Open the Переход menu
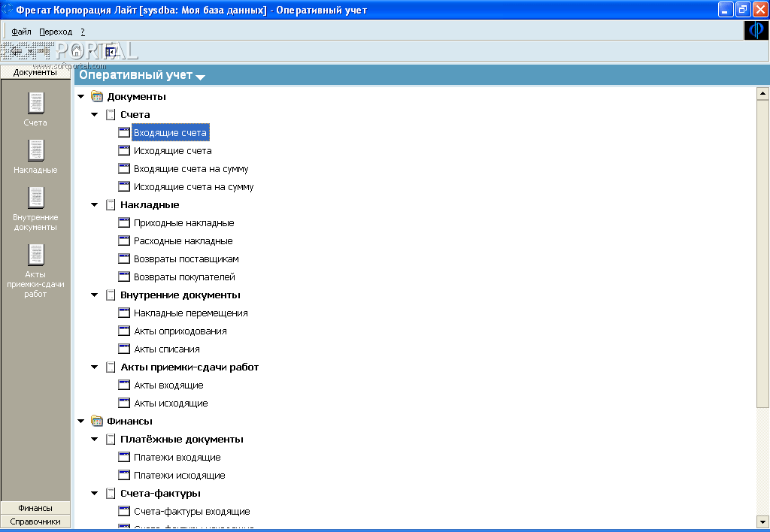Screen dimensions: 770x532 (56, 32)
